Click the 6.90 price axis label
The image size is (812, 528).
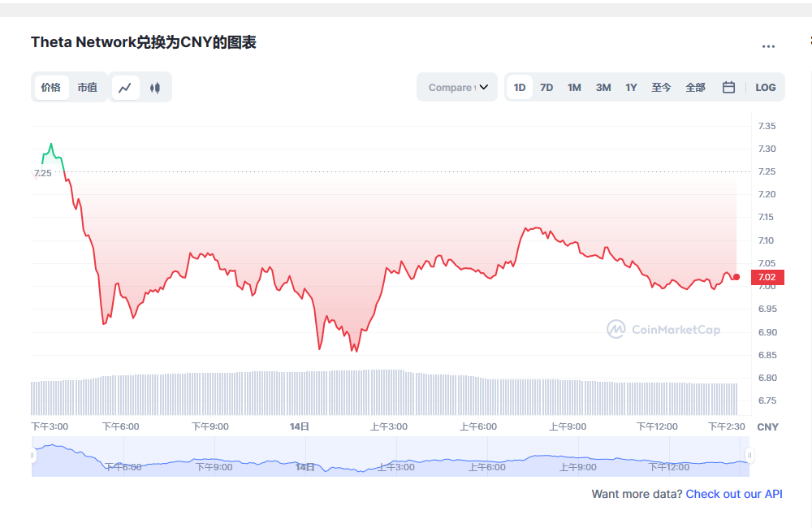(x=767, y=332)
